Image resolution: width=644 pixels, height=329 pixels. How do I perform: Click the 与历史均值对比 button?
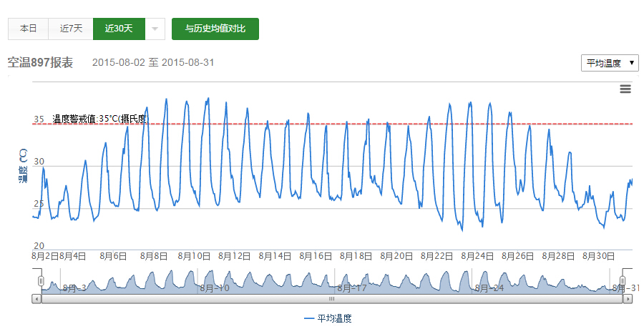(215, 29)
